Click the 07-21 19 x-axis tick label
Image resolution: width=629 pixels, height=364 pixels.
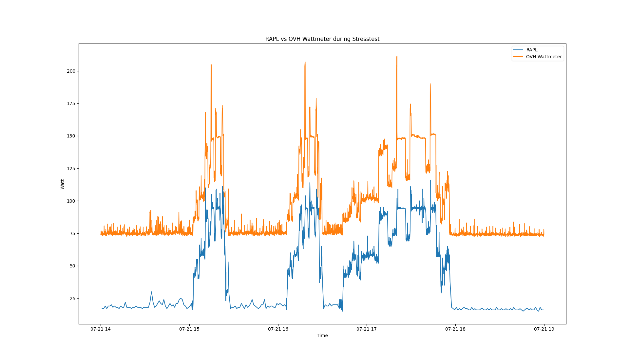544,329
